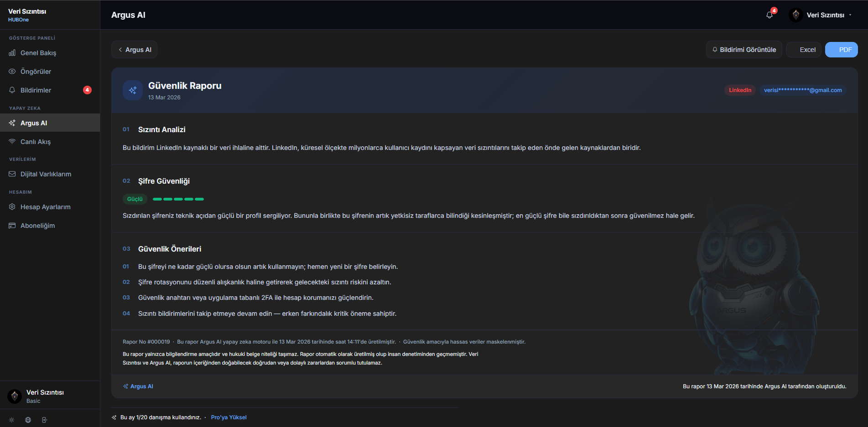Click the Argus AI footer sparkle icon
The image size is (868, 427).
(x=126, y=386)
